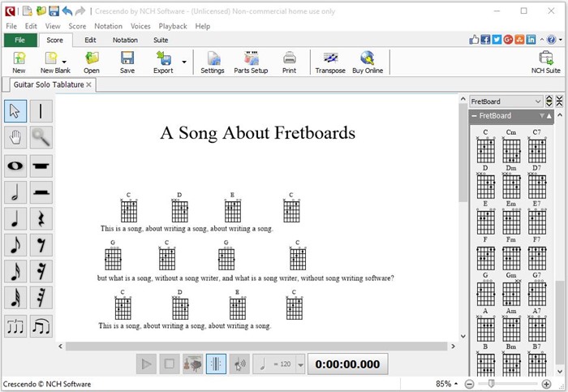Click the Print toolbar icon
The width and height of the screenshot is (568, 392).
tap(289, 62)
